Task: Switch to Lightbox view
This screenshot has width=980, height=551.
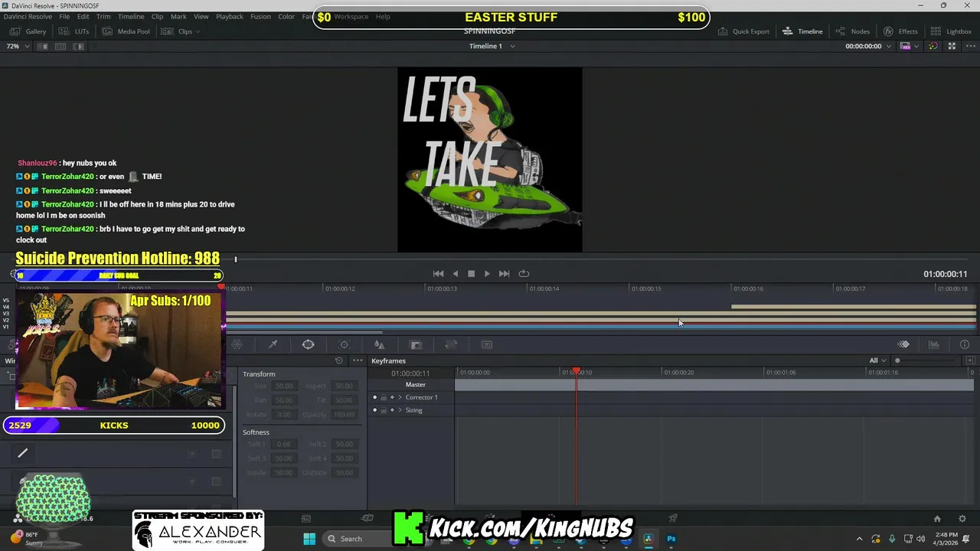Action: (951, 31)
